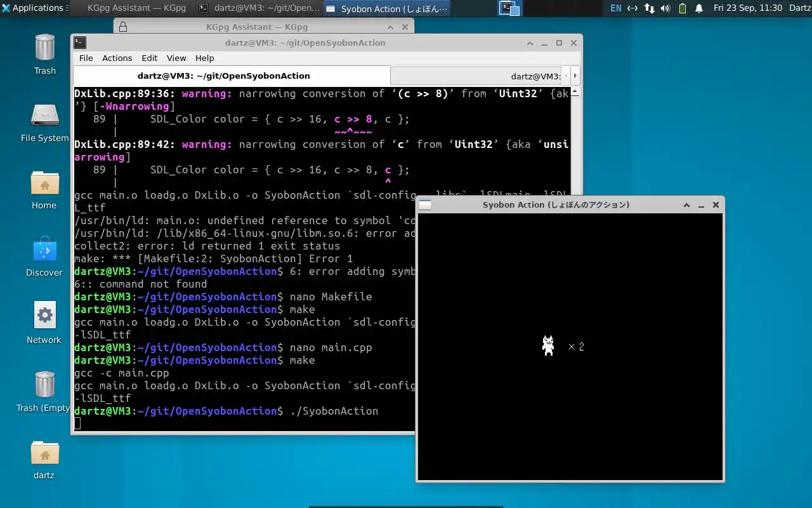Click the clock showing Fri 23 Sep, 11:30

point(747,8)
